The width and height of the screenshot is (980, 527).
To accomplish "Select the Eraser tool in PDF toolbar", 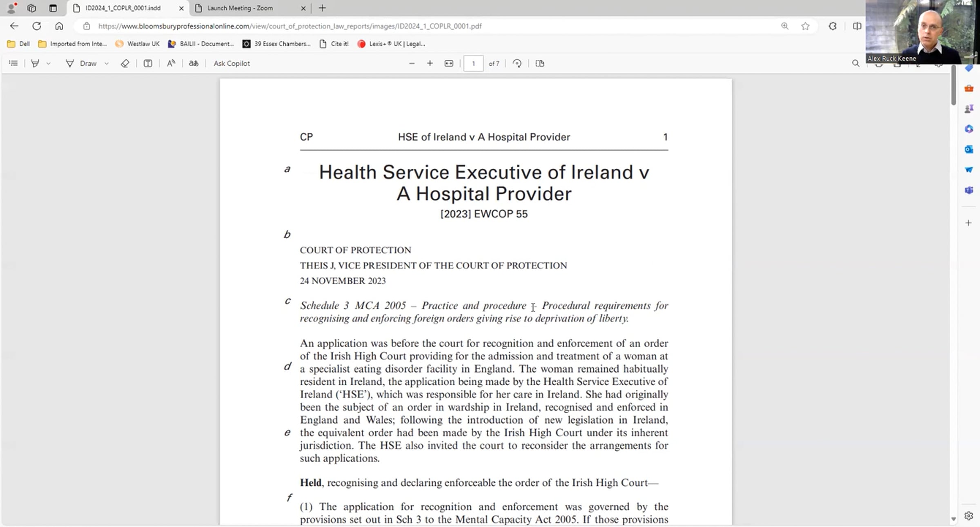I will 125,63.
